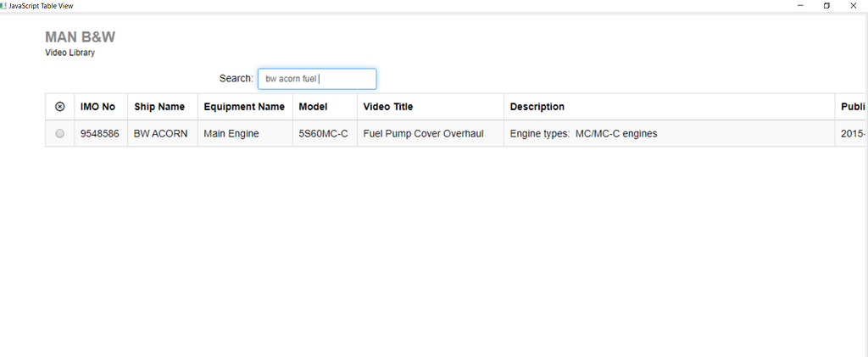868x357 pixels.
Task: Restore down the application window
Action: pos(826,6)
